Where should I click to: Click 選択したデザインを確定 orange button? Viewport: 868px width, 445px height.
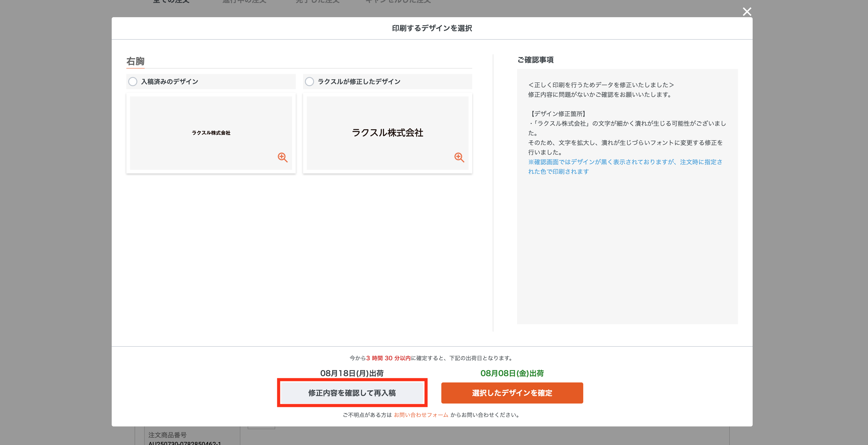pos(512,393)
